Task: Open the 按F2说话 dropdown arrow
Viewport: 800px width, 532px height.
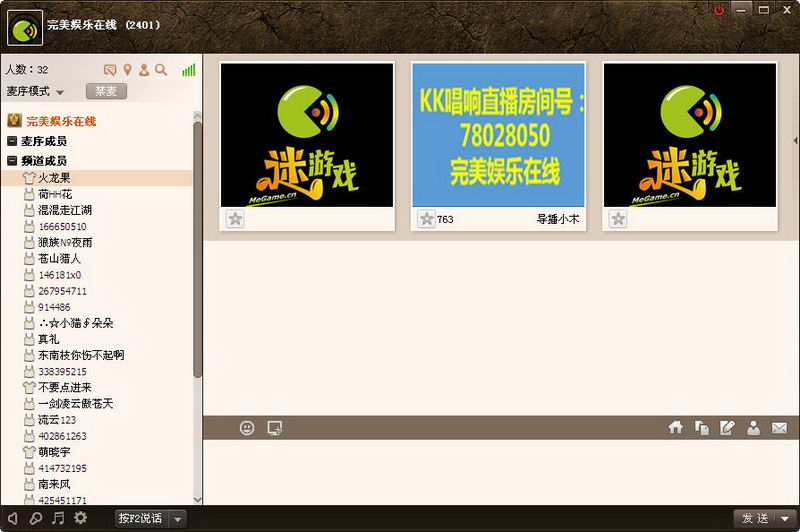Action: pyautogui.click(x=178, y=519)
